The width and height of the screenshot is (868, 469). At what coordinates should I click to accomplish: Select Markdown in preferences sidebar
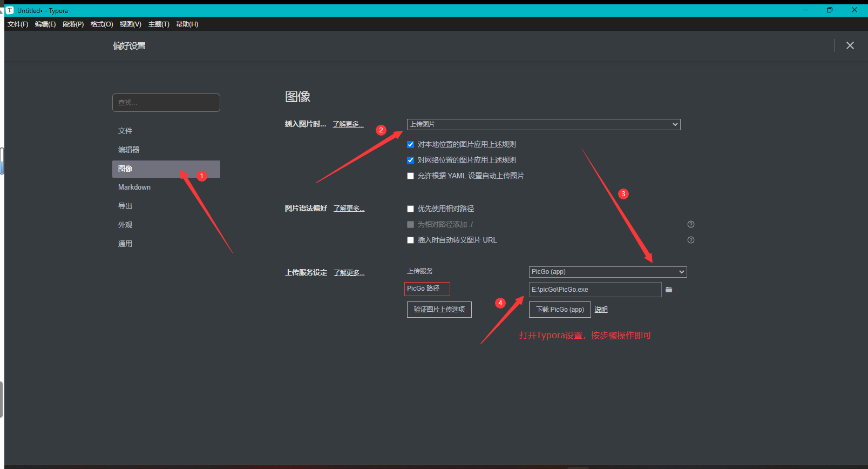pos(134,187)
